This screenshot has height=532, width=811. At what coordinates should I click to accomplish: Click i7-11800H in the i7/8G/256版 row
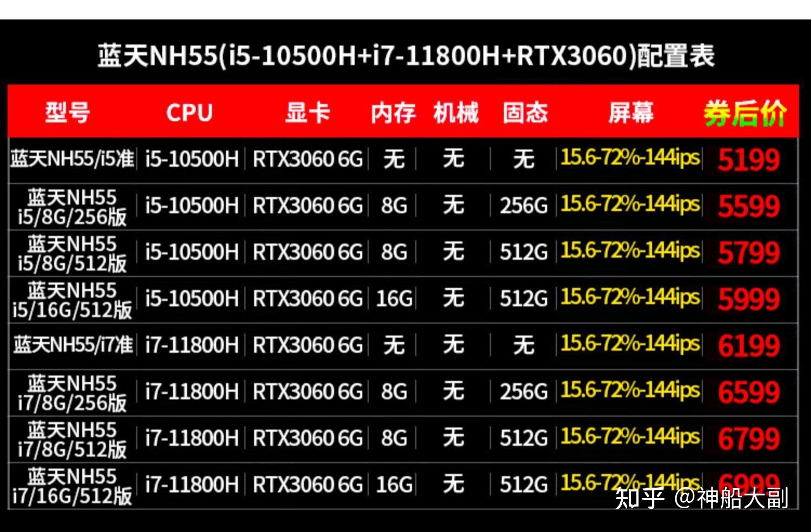point(192,391)
